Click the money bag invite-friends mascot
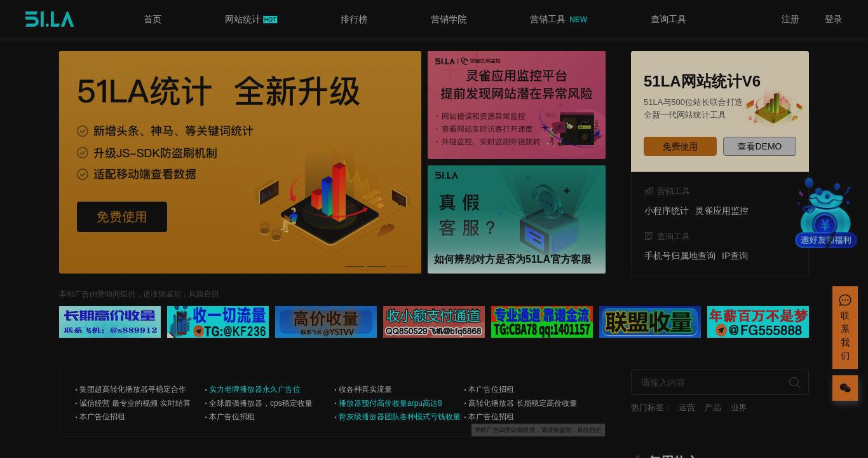Viewport: 868px width, 458px height. 825,212
